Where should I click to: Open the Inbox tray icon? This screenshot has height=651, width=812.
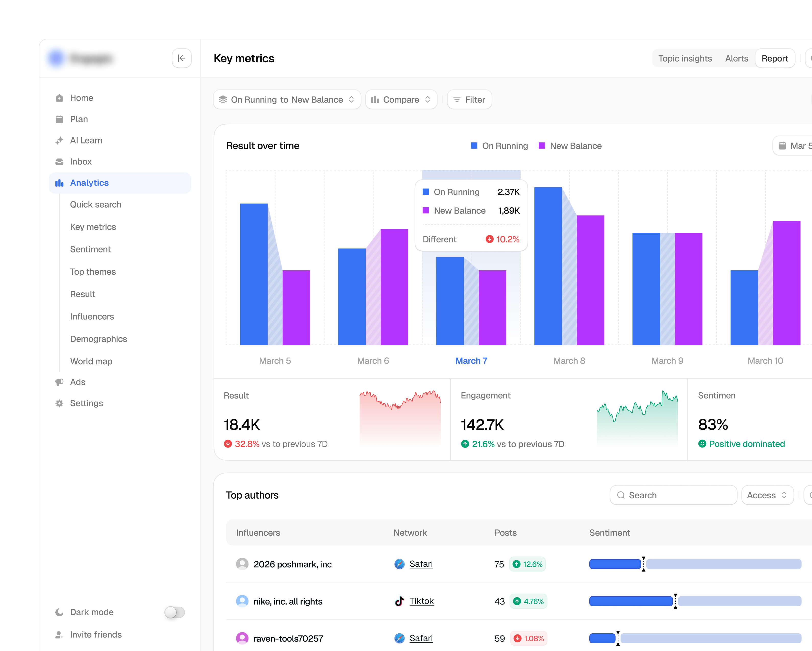[59, 162]
